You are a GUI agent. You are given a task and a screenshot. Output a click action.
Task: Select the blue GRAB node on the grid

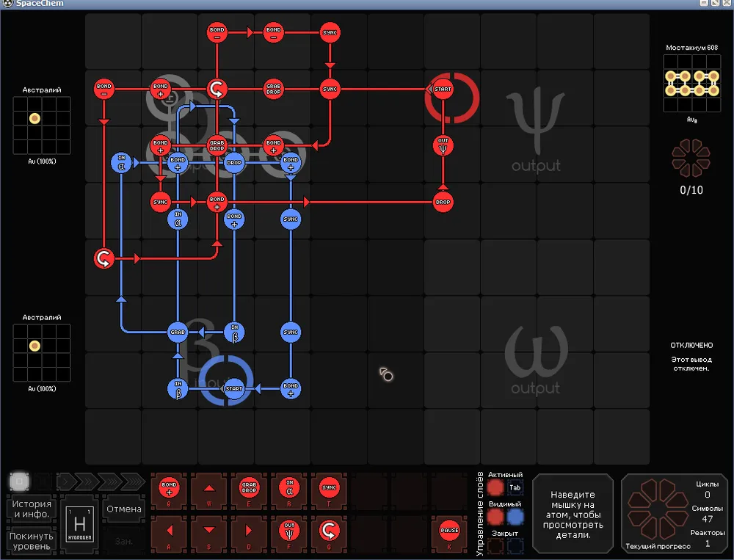tap(178, 332)
